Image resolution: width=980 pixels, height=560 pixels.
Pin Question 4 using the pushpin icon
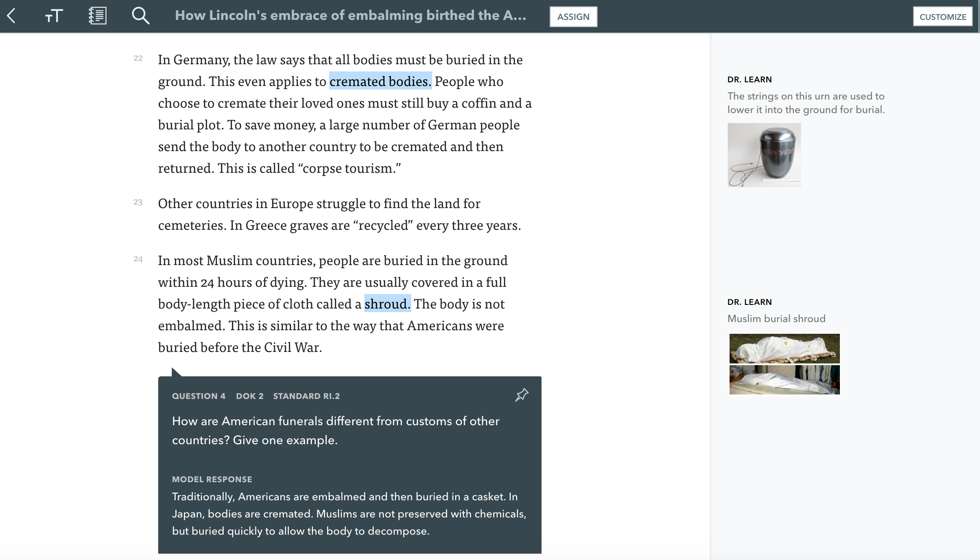pyautogui.click(x=522, y=395)
